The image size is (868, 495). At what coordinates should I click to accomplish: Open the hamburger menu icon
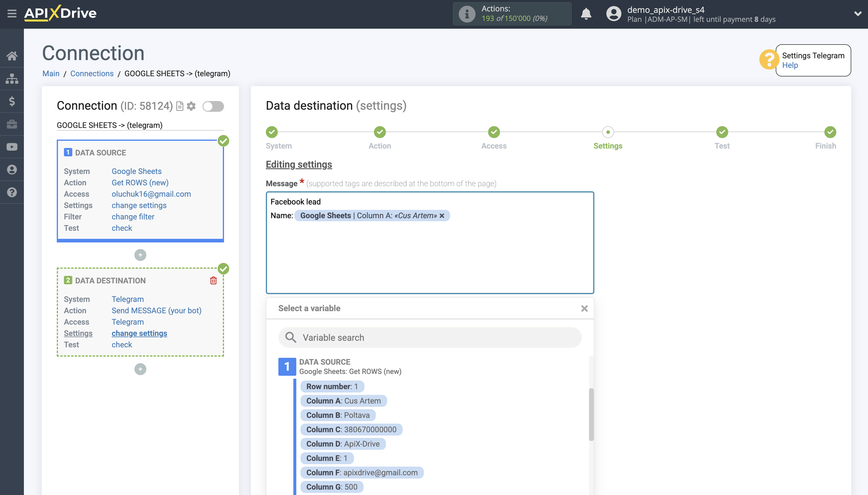tap(12, 13)
